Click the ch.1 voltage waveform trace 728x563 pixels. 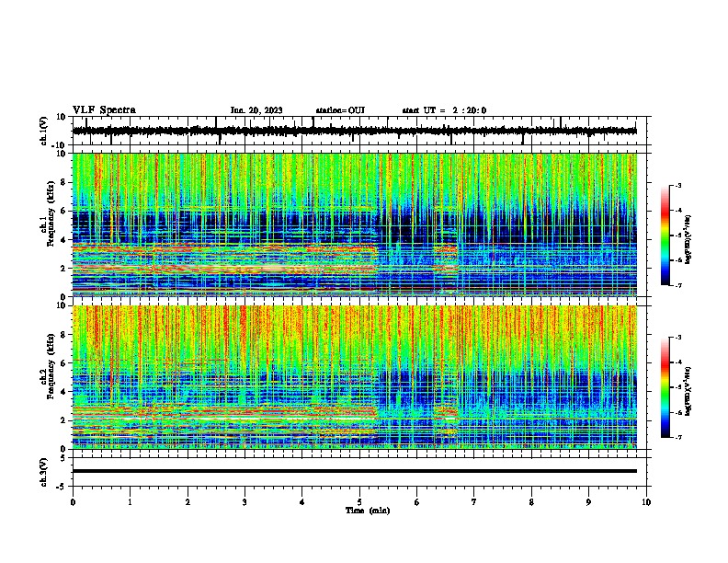355,131
